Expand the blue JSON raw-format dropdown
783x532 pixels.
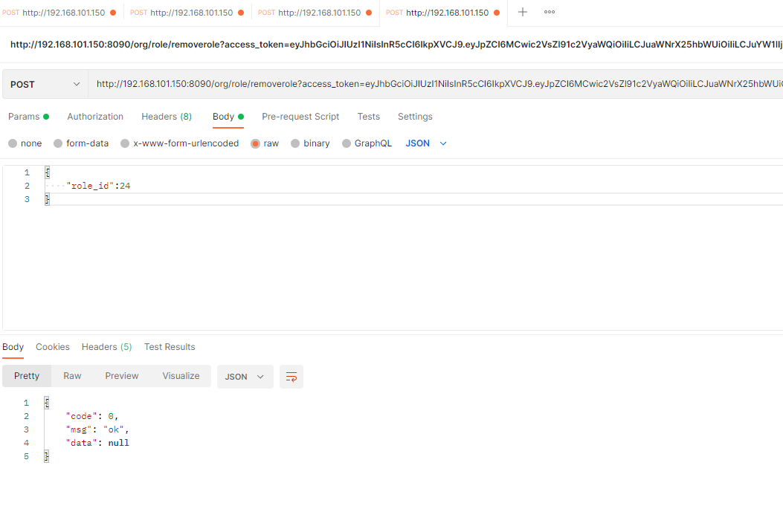click(426, 143)
